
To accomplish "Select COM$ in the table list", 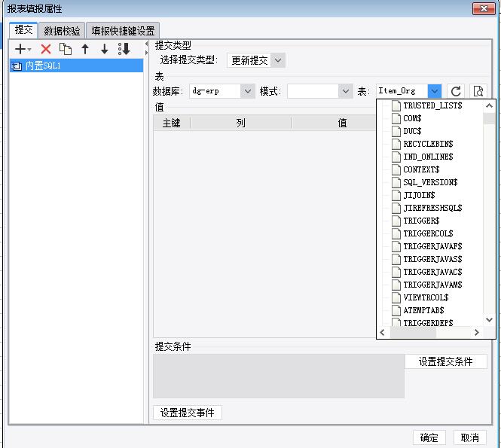I will 412,118.
